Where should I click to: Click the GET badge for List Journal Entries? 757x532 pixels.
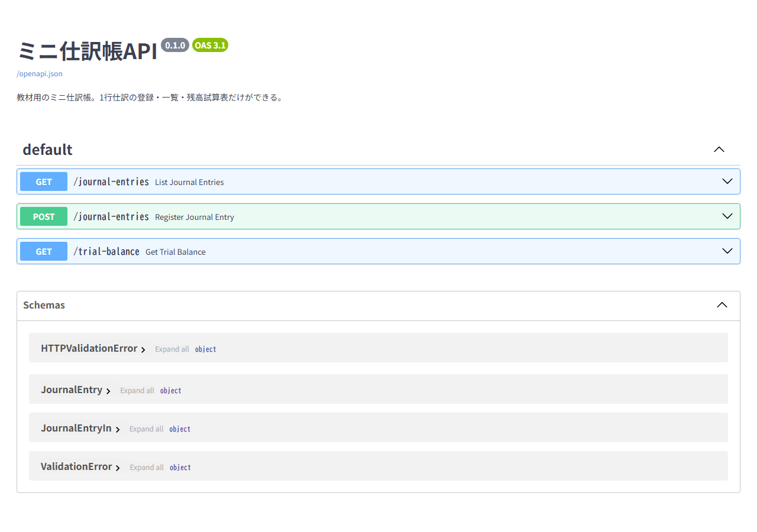coord(44,181)
